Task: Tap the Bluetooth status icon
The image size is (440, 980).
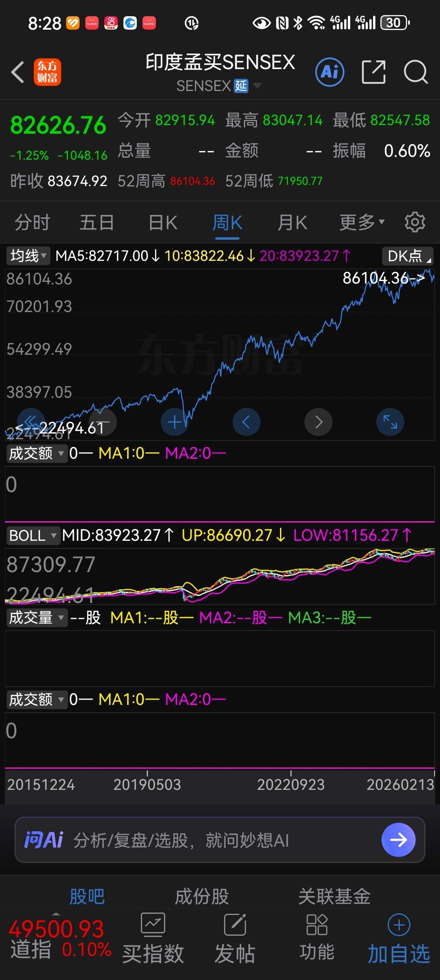Action: click(298, 23)
